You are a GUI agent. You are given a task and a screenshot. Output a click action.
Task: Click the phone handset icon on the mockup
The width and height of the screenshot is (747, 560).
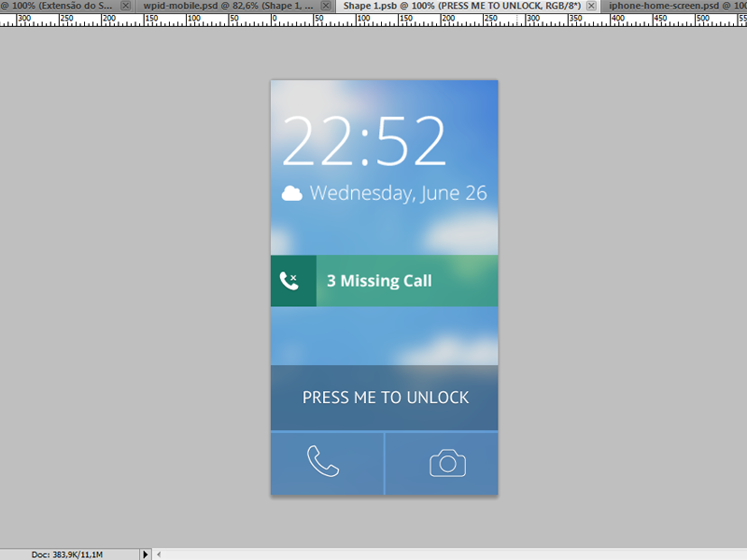point(323,461)
